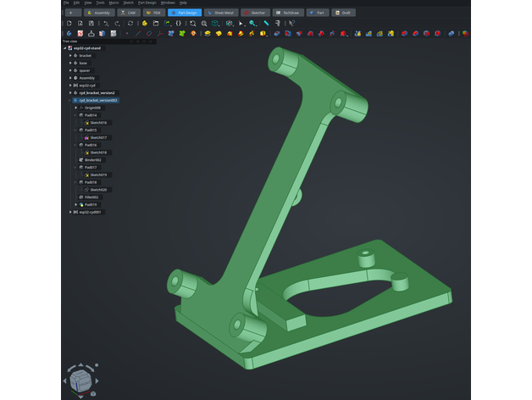The image size is (532, 400).
Task: Collapse the cyd_bracket_version003 tree node
Action: point(71,100)
